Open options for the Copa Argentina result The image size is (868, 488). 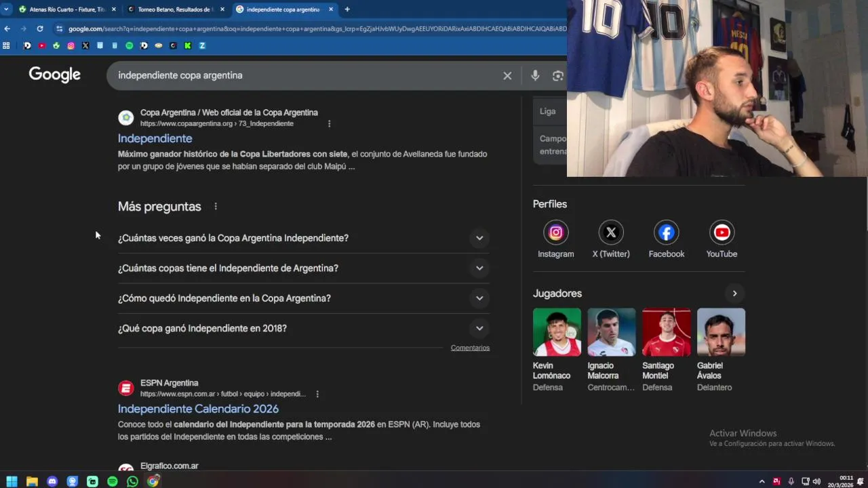coord(329,124)
